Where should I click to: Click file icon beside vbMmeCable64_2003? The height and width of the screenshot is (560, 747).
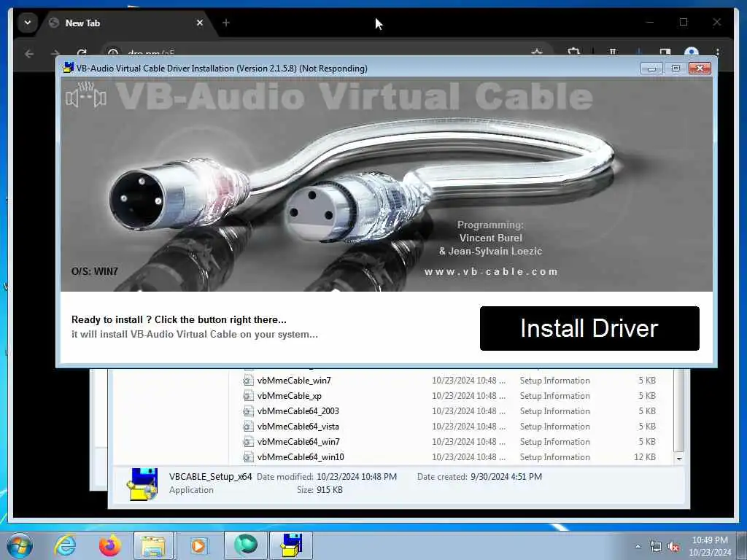248,411
